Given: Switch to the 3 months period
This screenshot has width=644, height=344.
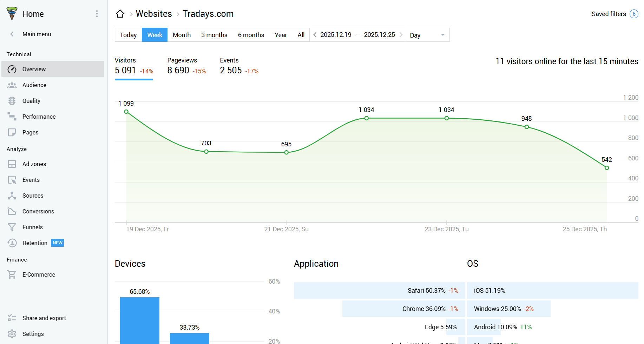Looking at the screenshot, I should point(214,35).
